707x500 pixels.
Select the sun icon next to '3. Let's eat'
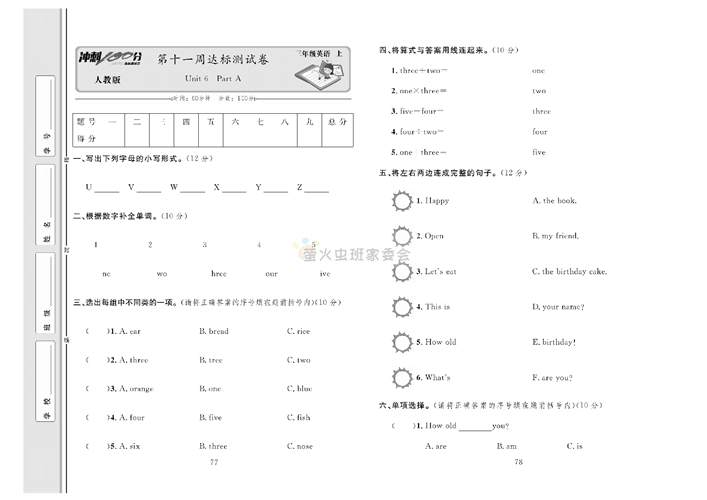(402, 272)
